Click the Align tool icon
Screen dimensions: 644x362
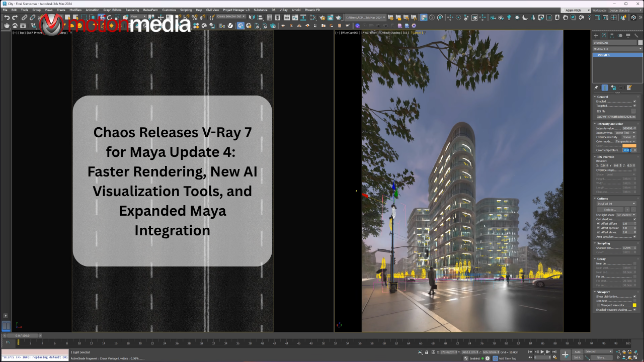pos(260,18)
